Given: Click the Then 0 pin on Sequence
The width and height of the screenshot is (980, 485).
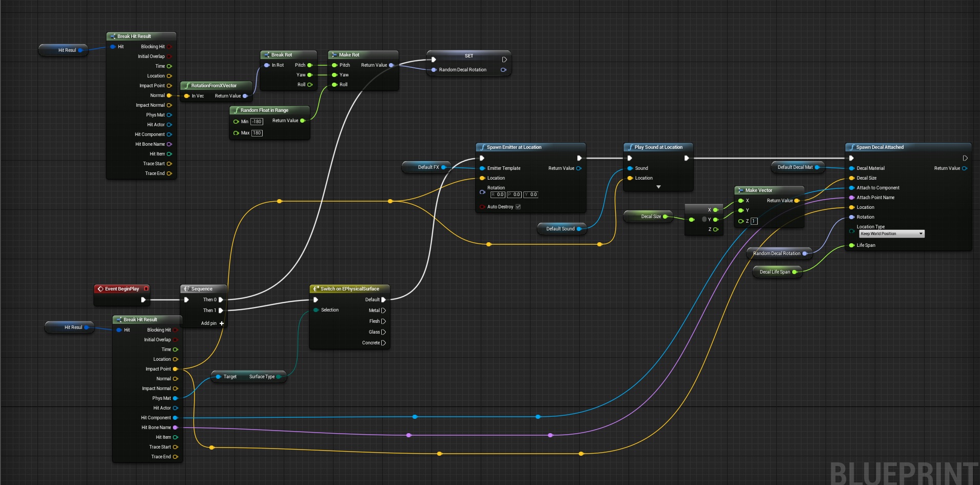Looking at the screenshot, I should coord(221,300).
